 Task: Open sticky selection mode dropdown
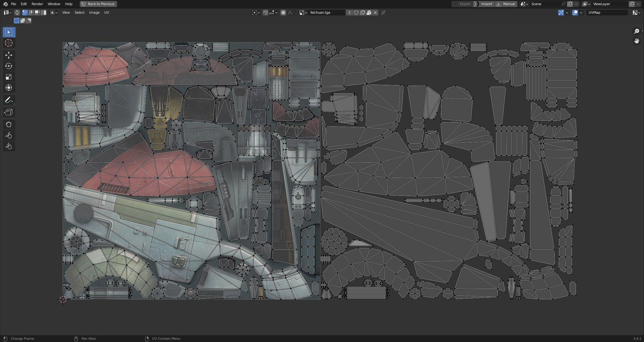point(54,12)
